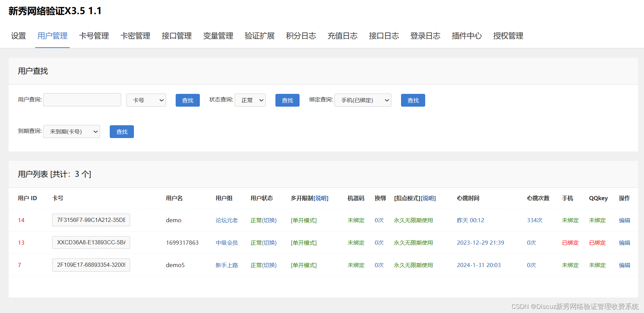Screen dimensions: 644x313
Task: Toggle 正常(切换) status for user 1699317863
Action: (264, 243)
